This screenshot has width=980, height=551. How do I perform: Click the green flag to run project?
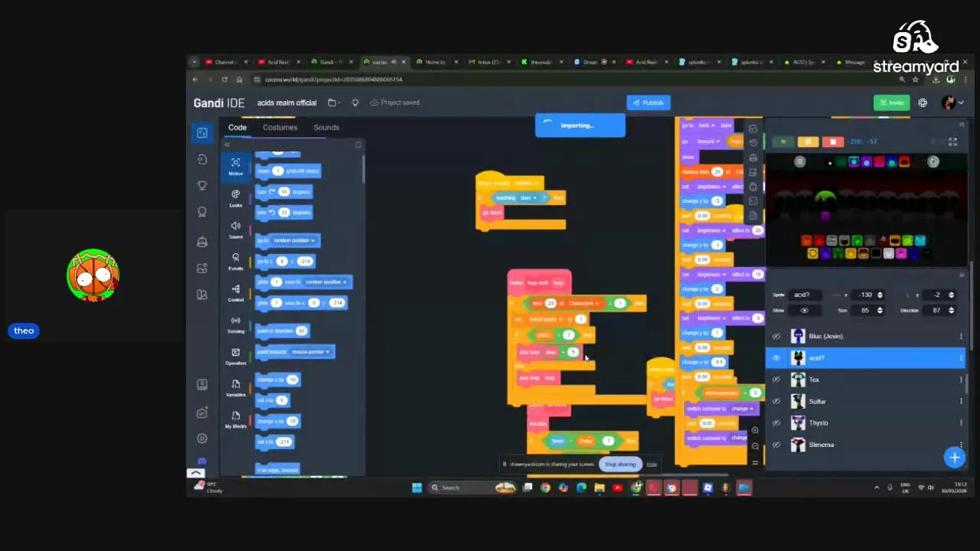[x=782, y=142]
